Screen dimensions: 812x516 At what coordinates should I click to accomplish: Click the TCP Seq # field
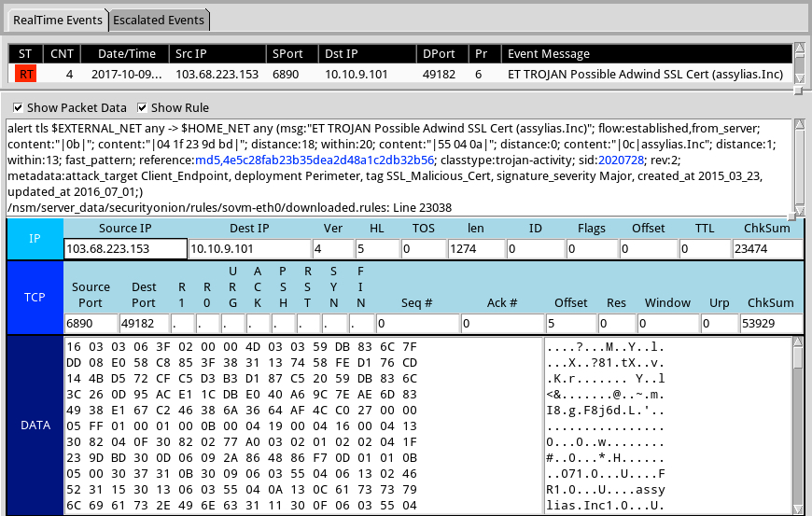coord(417,324)
